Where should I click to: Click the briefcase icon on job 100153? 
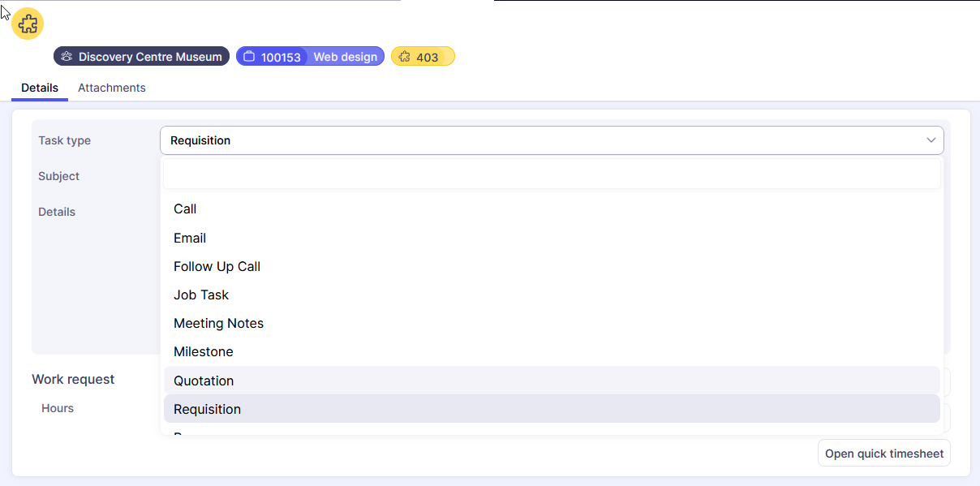[249, 57]
